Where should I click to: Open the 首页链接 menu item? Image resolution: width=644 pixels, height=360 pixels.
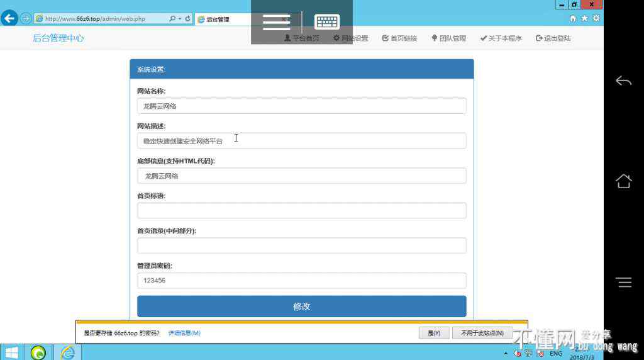click(399, 38)
